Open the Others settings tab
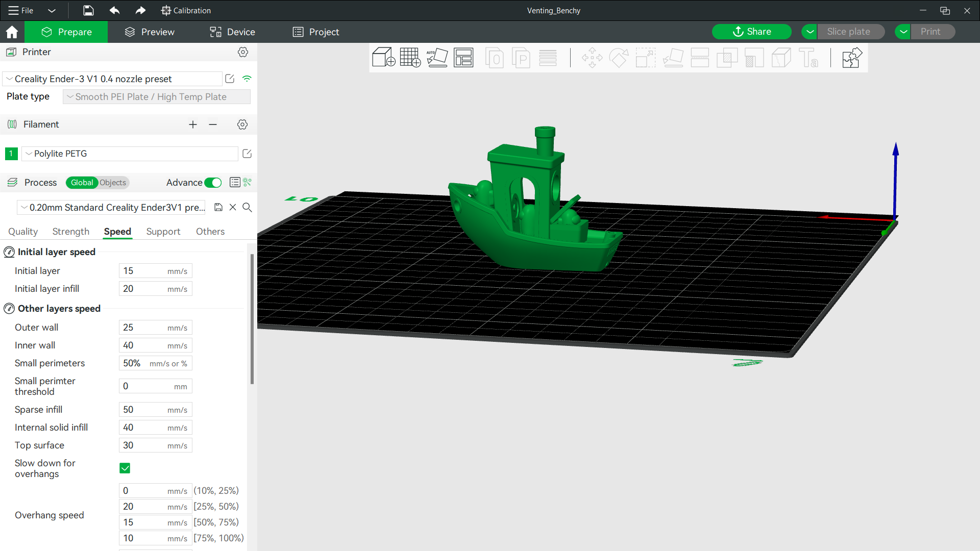The width and height of the screenshot is (980, 551). pyautogui.click(x=210, y=231)
